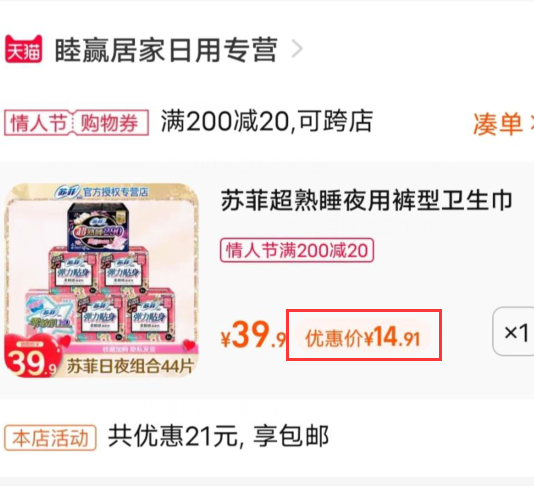This screenshot has height=486, width=534.
Task: Tap the 本店活动 store activity tag
Action: point(50,438)
